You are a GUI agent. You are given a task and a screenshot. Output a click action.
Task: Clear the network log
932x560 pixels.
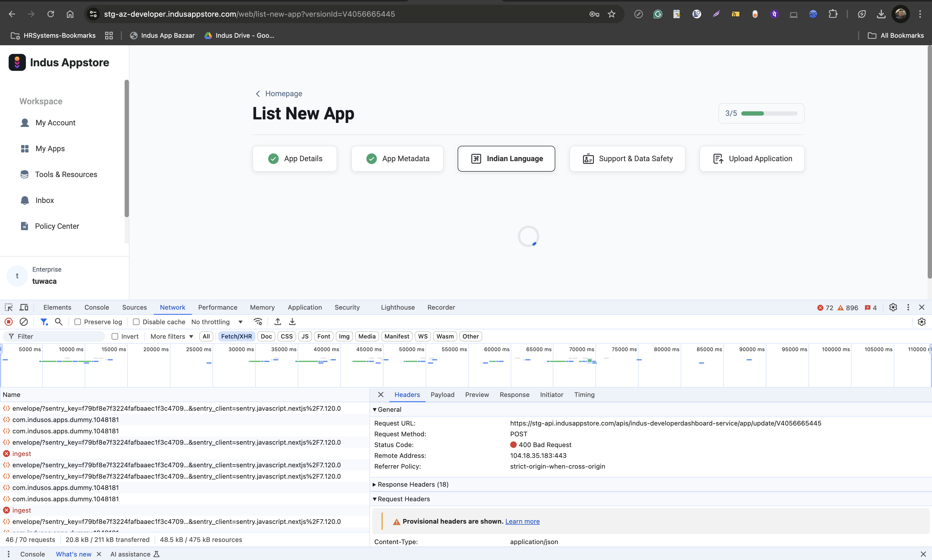click(23, 322)
